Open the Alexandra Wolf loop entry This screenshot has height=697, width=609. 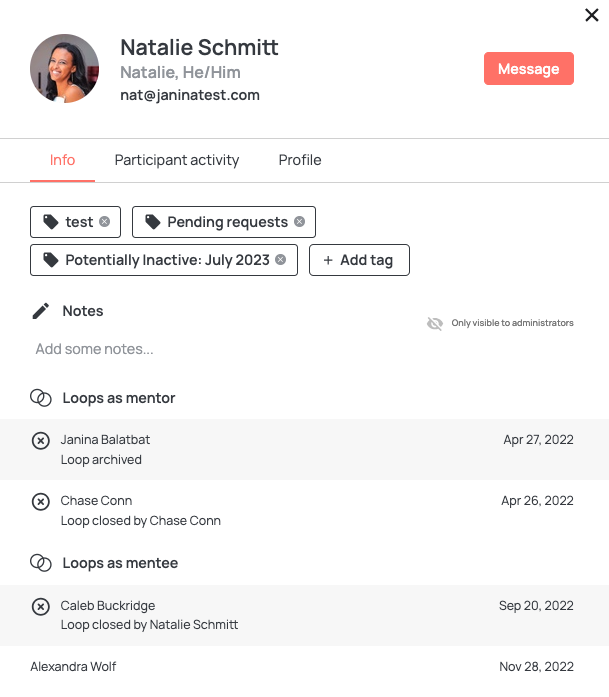tap(304, 667)
